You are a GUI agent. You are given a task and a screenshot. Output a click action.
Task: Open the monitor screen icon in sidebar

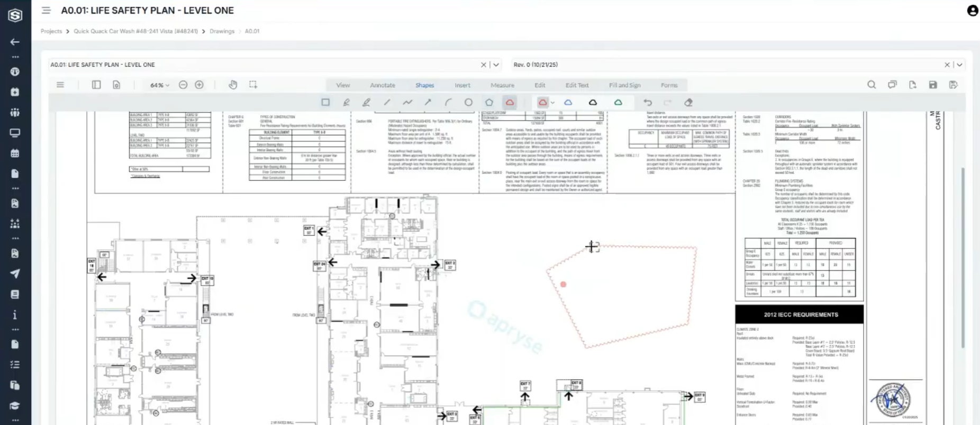[15, 133]
